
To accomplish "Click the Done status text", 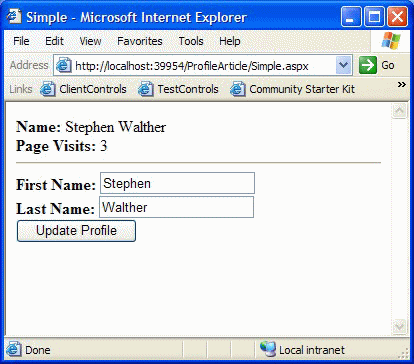I will 38,350.
